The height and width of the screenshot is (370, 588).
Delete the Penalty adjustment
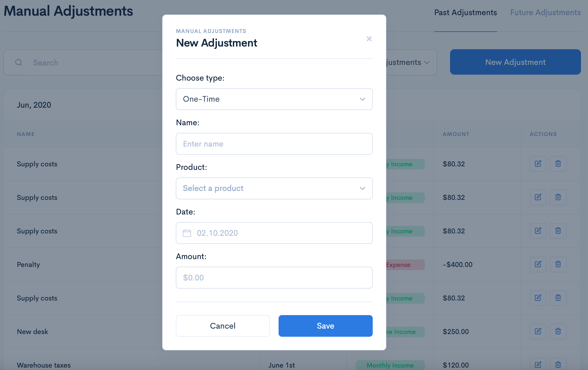558,265
